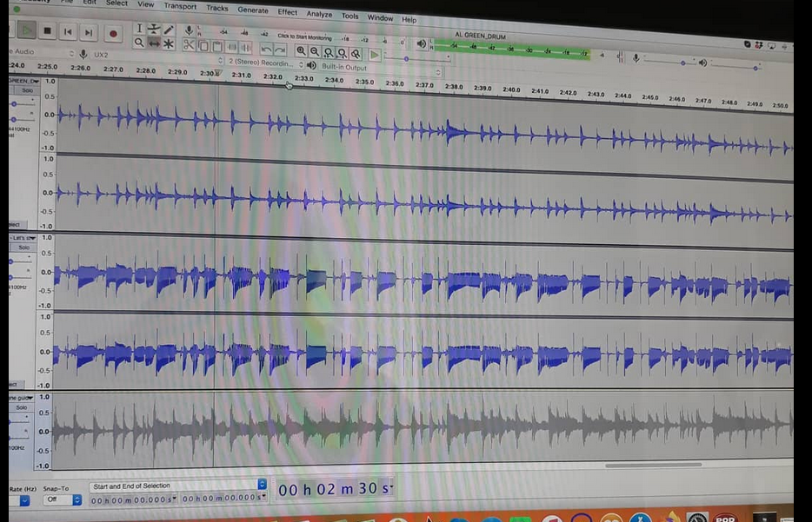The height and width of the screenshot is (522, 812).
Task: Start recording with the red Record button
Action: click(113, 34)
